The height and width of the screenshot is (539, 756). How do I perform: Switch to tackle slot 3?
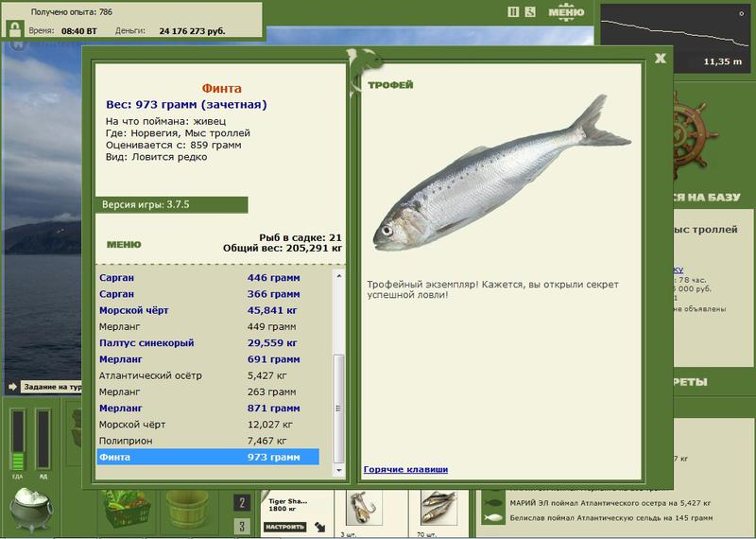tap(242, 526)
